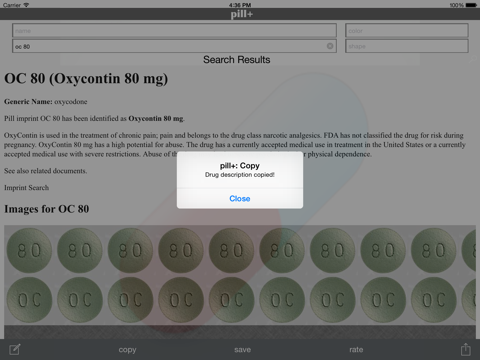Tap the share icon in bottom toolbar

point(466,349)
